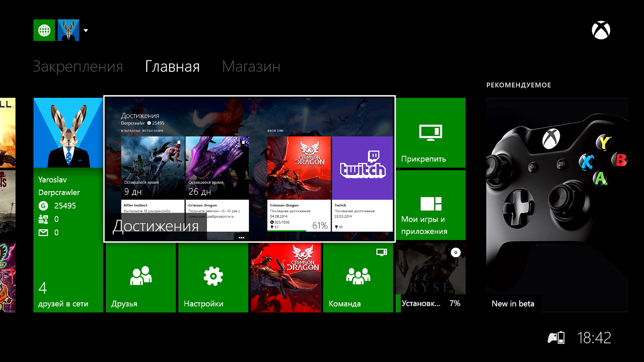Open the messages envelope icon

click(x=43, y=232)
